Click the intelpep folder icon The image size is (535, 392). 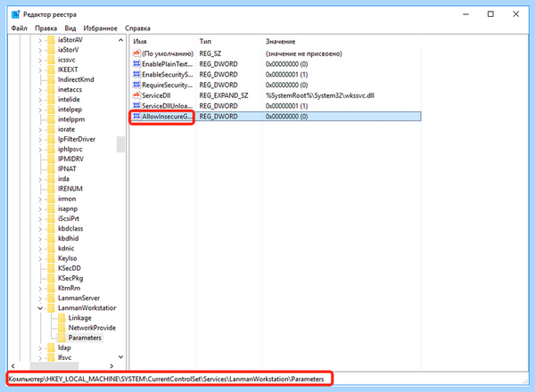tap(51, 110)
